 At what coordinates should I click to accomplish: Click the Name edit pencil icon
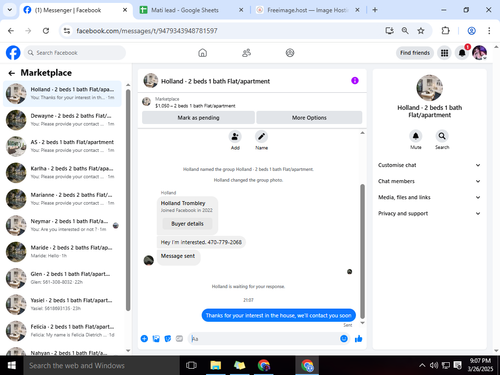point(261,136)
